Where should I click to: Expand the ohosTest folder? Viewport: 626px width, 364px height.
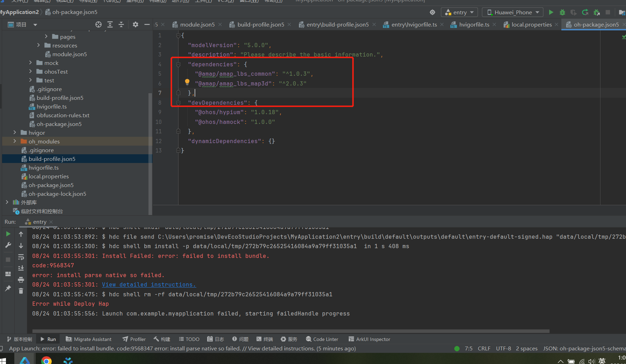point(30,71)
